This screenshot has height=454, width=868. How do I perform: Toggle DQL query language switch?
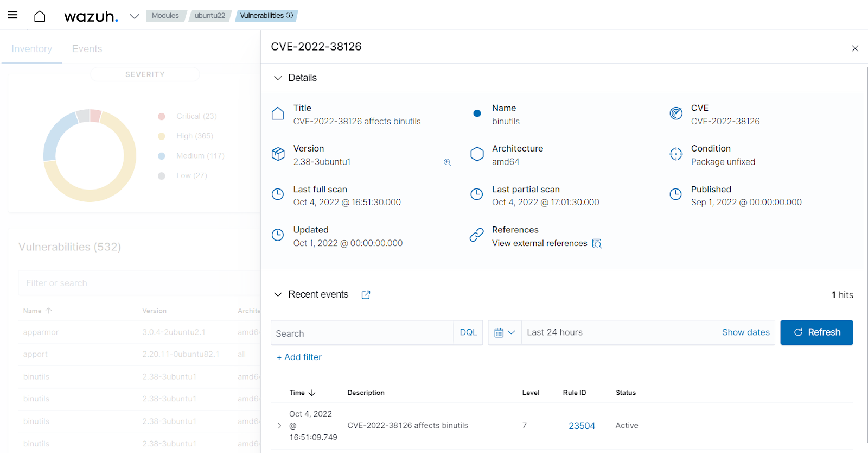[x=468, y=332]
